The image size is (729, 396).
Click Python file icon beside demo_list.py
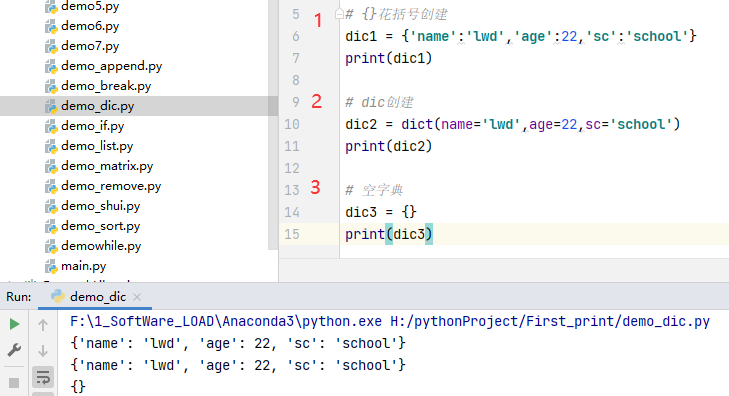[51, 146]
